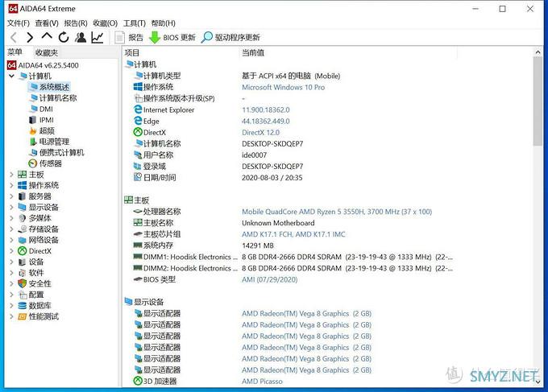548x392 pixels.
Task: Click the AIDA64 v6.25.5400 root icon
Action: (11, 65)
